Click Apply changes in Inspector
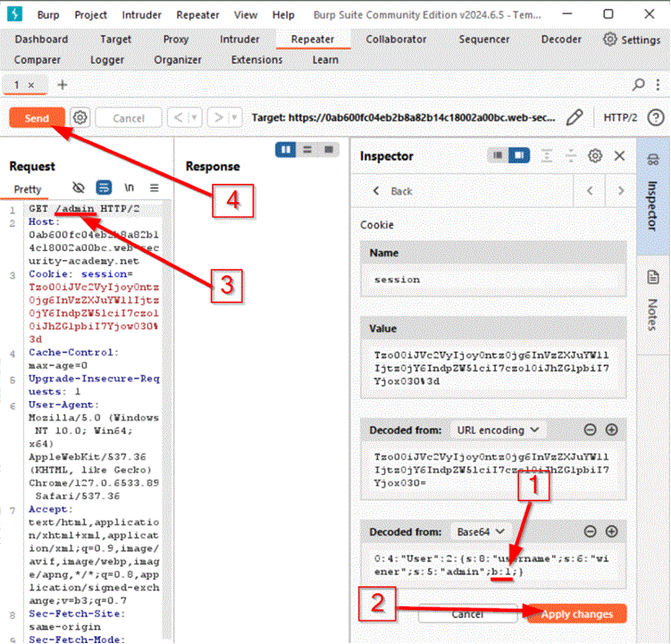This screenshot has width=671, height=644. click(575, 615)
